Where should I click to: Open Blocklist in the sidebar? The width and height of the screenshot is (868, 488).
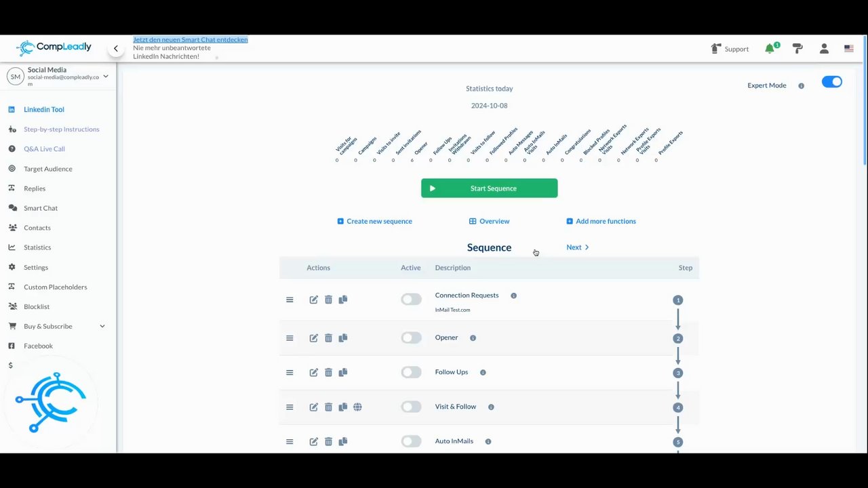click(37, 306)
